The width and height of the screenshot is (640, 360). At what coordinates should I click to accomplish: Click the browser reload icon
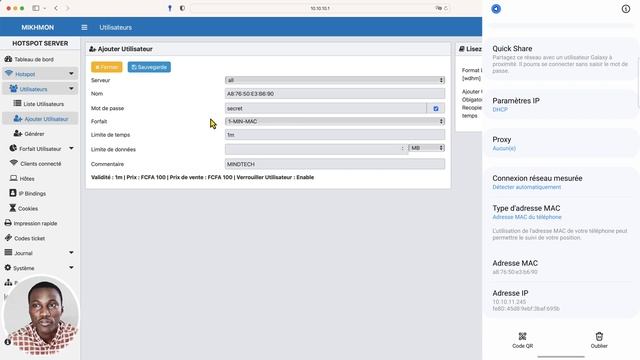click(446, 8)
